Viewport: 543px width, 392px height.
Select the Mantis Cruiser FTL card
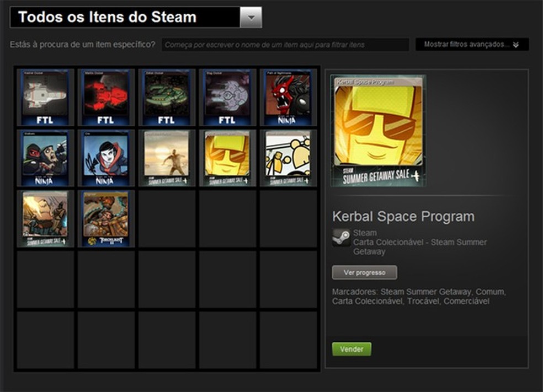(105, 98)
